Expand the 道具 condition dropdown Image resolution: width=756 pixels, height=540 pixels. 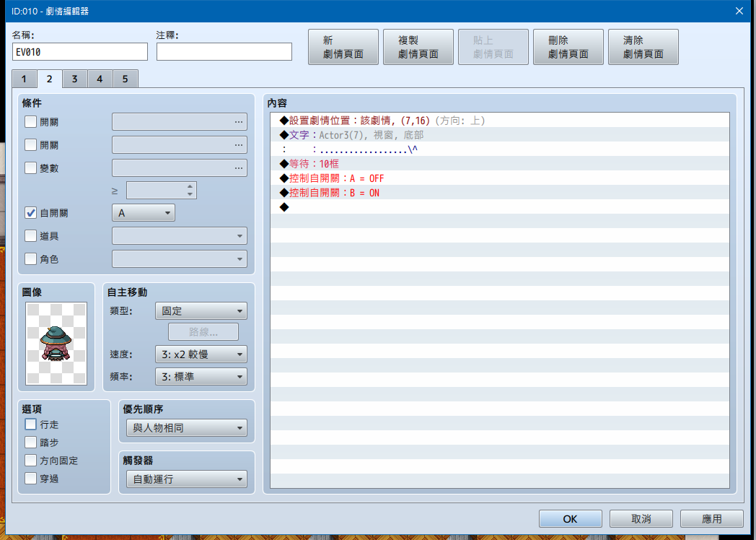tap(180, 236)
